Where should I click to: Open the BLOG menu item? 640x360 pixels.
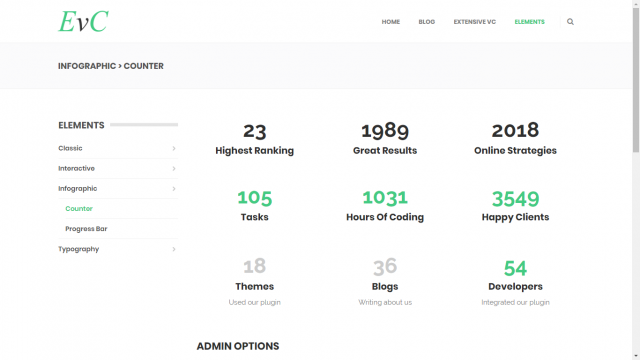[x=427, y=22]
